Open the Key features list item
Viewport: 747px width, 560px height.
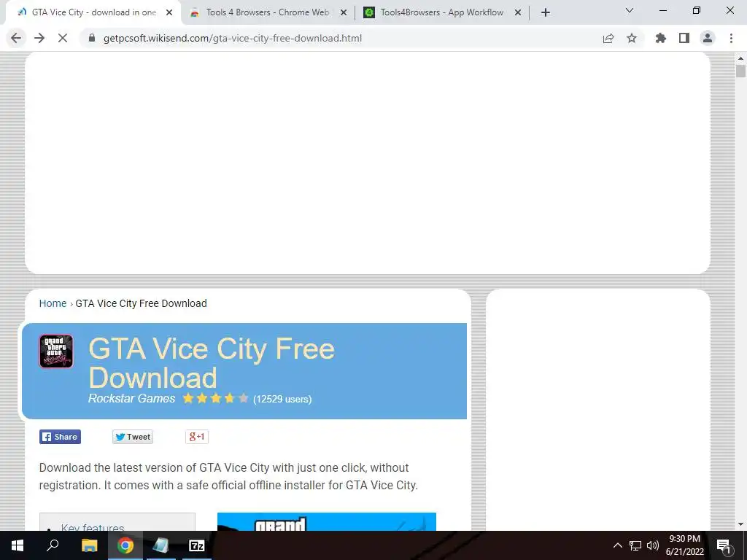coord(93,527)
